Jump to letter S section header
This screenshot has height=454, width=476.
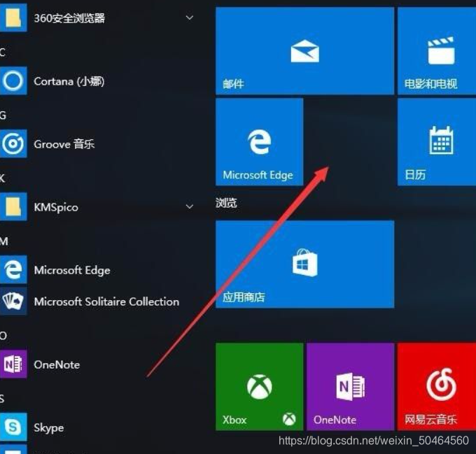coord(2,399)
